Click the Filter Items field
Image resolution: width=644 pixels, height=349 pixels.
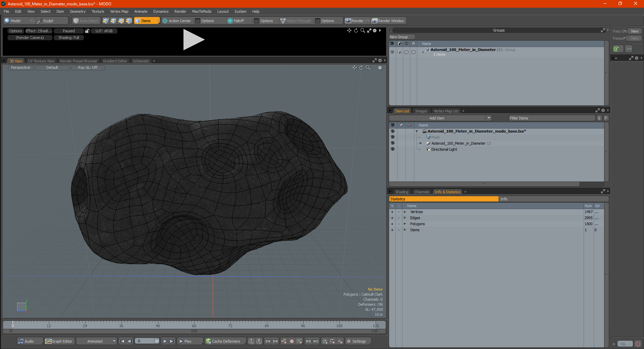[x=552, y=118]
